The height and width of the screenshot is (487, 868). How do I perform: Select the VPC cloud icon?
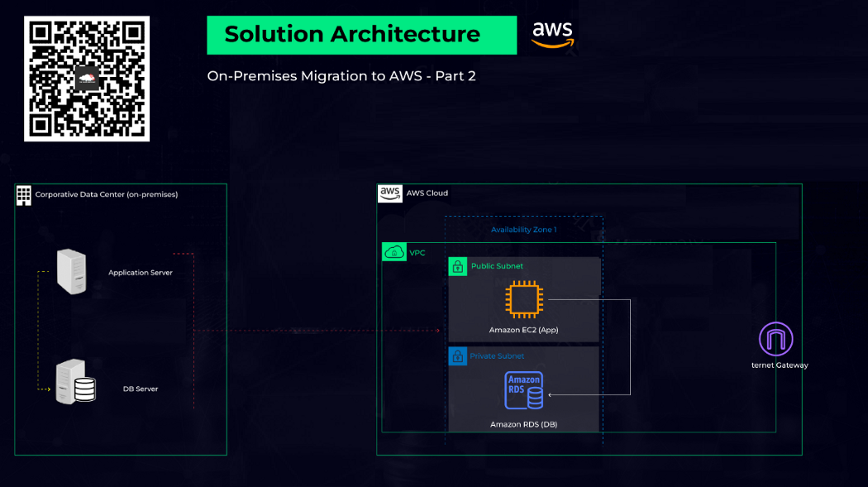point(393,251)
